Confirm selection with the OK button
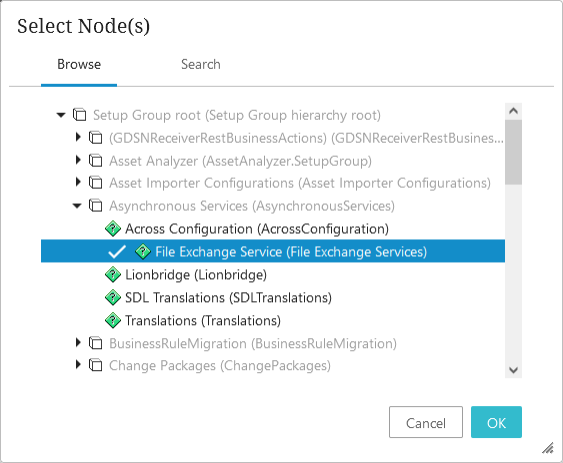563x463 pixels. click(496, 422)
